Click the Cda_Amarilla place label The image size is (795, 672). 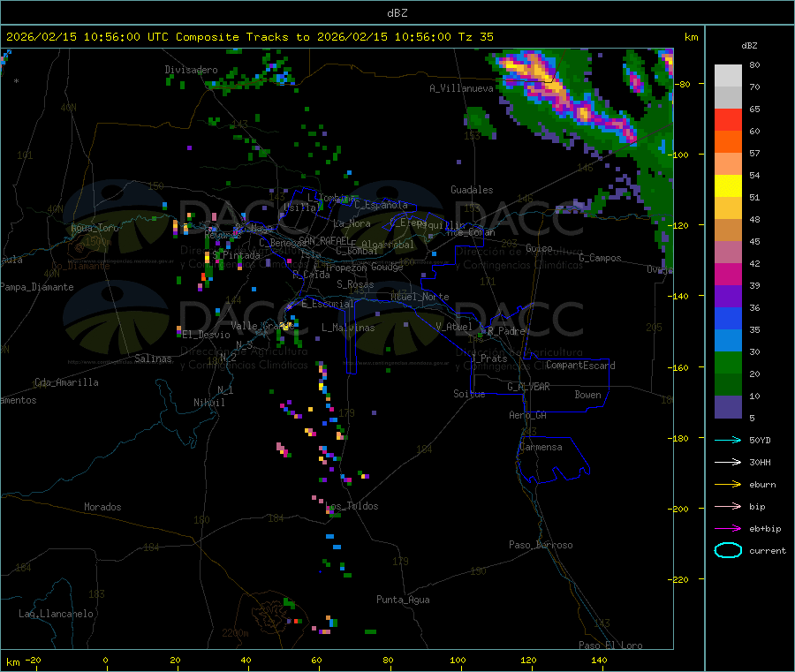pyautogui.click(x=66, y=382)
